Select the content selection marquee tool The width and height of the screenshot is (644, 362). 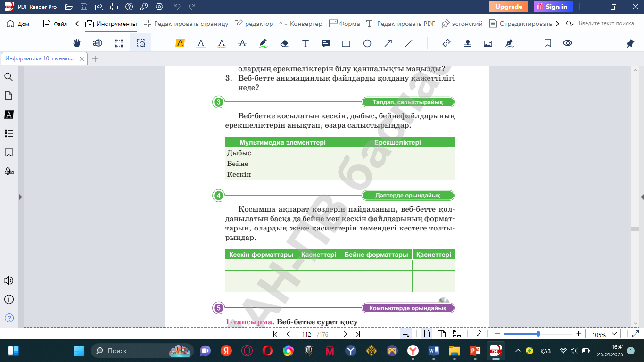coord(119,43)
